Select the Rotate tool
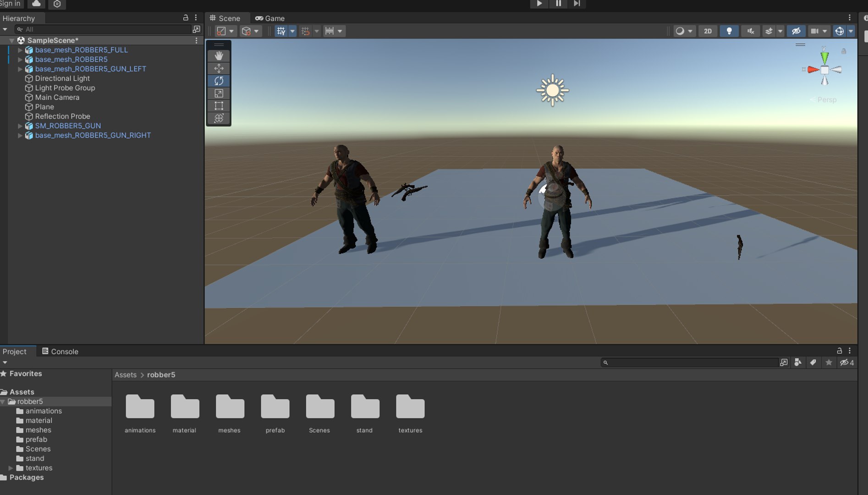The height and width of the screenshot is (495, 868). (x=219, y=81)
